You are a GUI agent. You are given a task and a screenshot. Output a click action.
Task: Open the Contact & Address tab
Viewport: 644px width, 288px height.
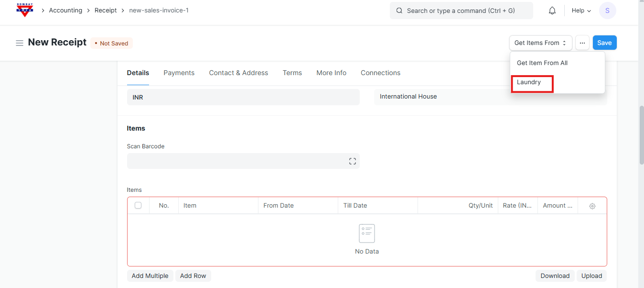point(238,73)
